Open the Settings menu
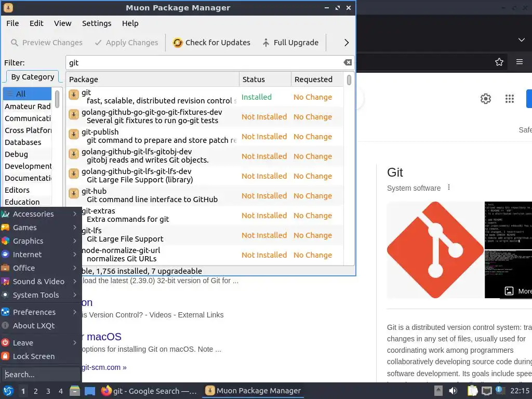 (x=96, y=23)
